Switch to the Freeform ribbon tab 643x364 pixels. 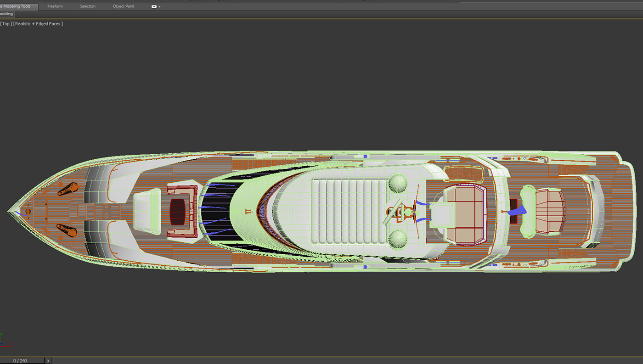click(55, 6)
